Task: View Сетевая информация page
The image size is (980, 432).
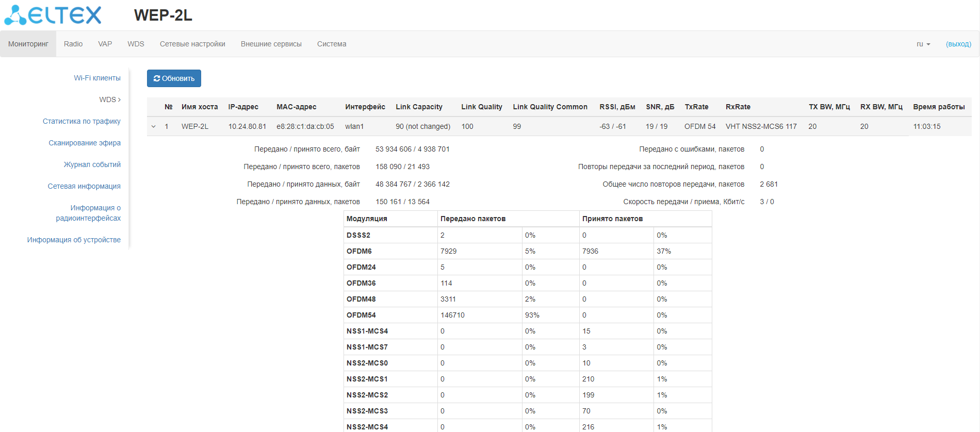Action: (84, 186)
